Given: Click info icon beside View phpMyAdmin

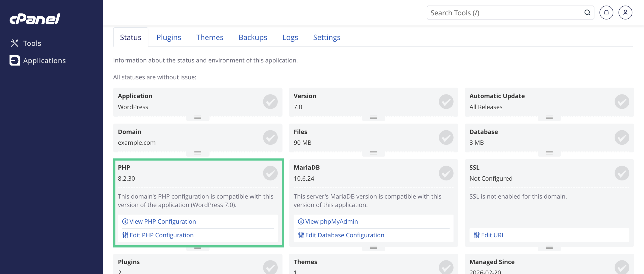Looking at the screenshot, I should click(x=301, y=221).
